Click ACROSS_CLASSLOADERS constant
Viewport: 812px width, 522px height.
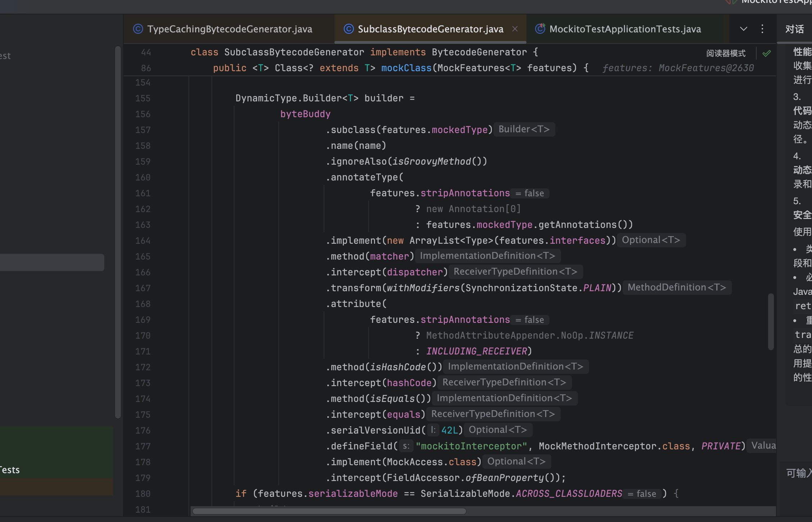(x=569, y=494)
